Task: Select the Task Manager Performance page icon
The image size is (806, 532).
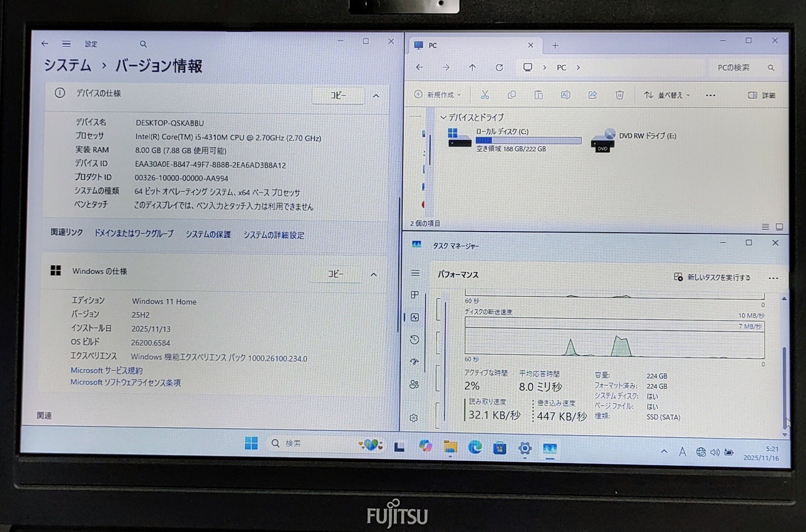Action: (414, 318)
